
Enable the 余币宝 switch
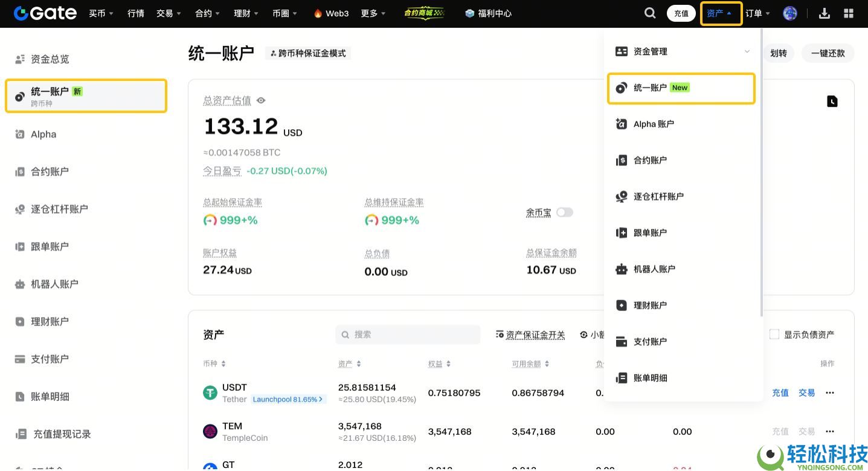click(x=564, y=213)
